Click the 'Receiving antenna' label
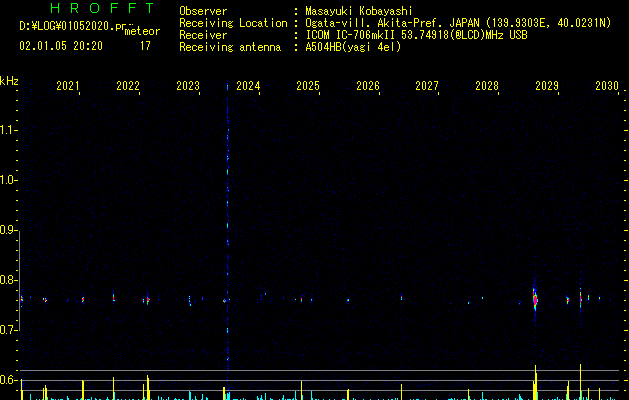Image resolution: width=629 pixels, height=400 pixels. (x=230, y=47)
